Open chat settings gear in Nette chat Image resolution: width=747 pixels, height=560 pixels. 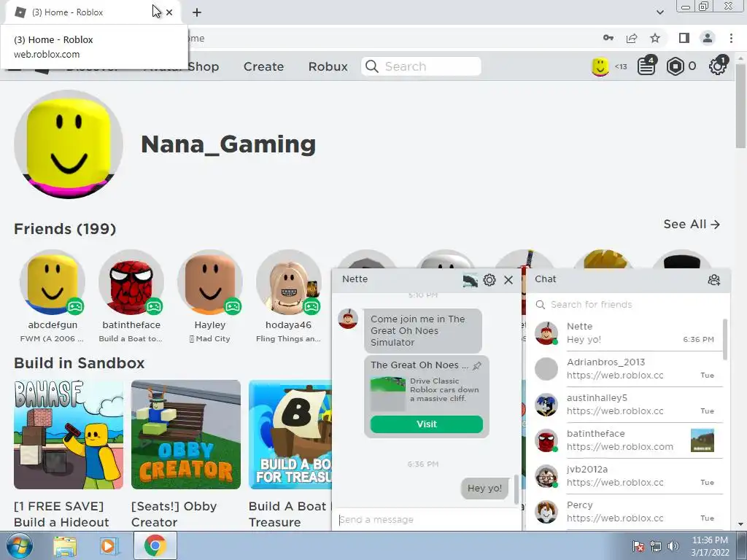(489, 280)
